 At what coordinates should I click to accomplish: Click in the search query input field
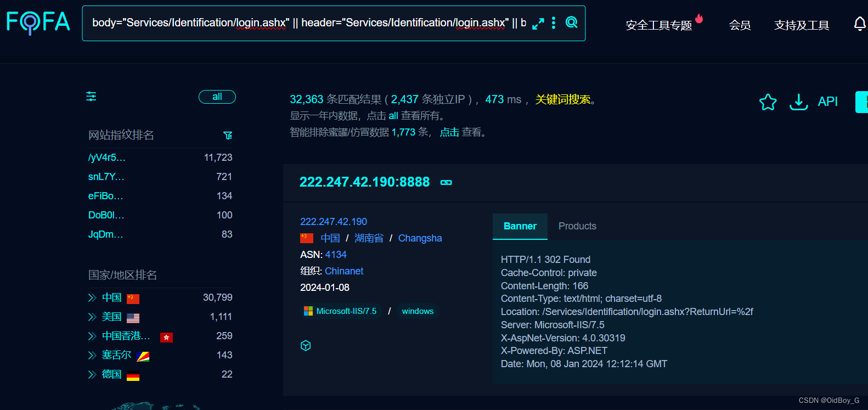309,23
